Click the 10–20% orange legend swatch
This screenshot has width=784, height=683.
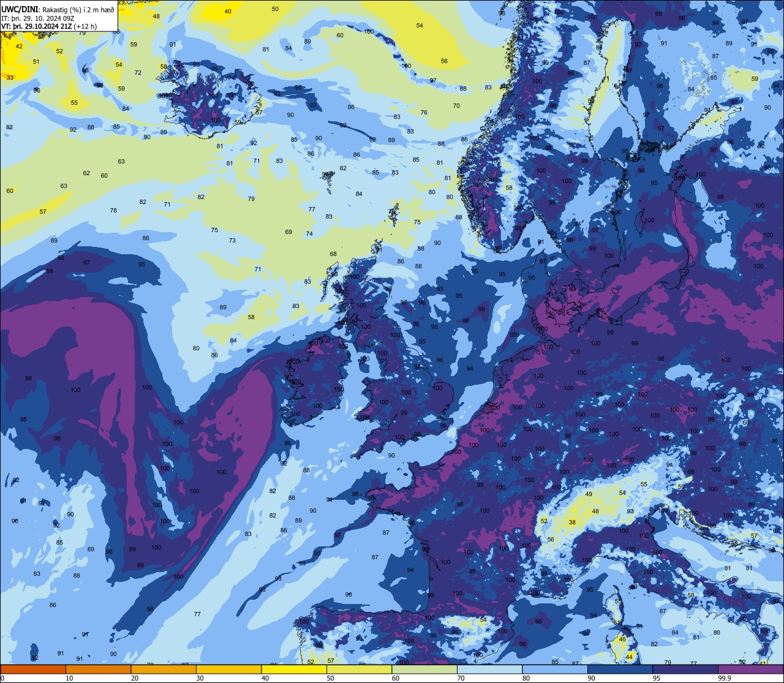click(98, 669)
